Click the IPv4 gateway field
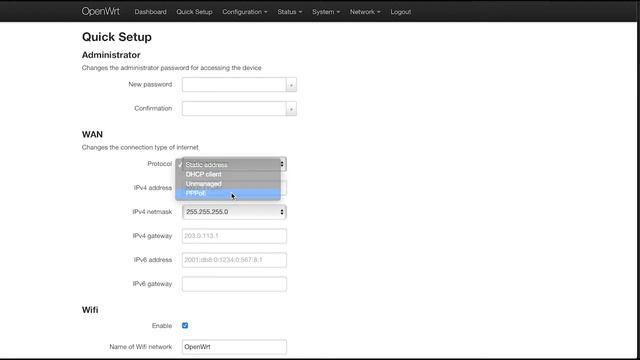The width and height of the screenshot is (640, 360). [234, 236]
